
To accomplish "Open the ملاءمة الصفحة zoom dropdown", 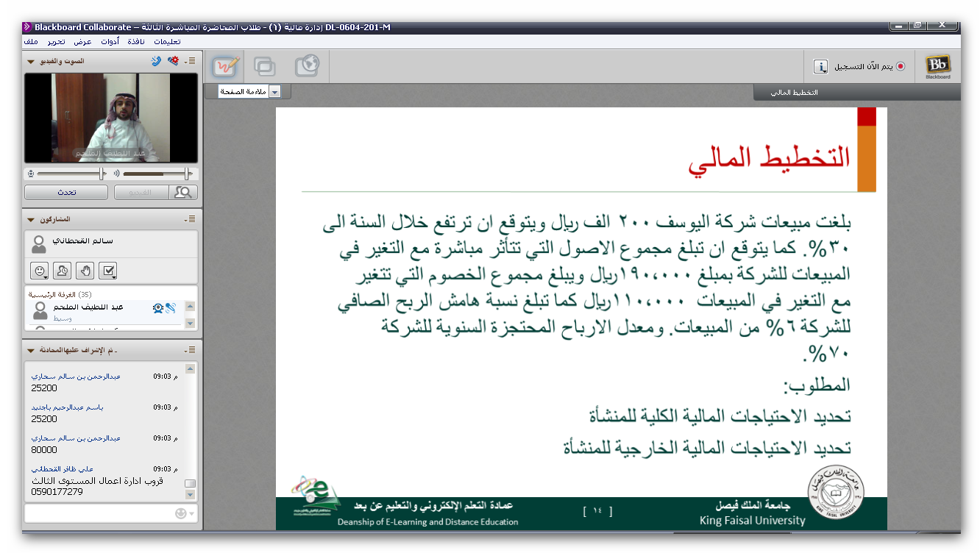I will (275, 92).
